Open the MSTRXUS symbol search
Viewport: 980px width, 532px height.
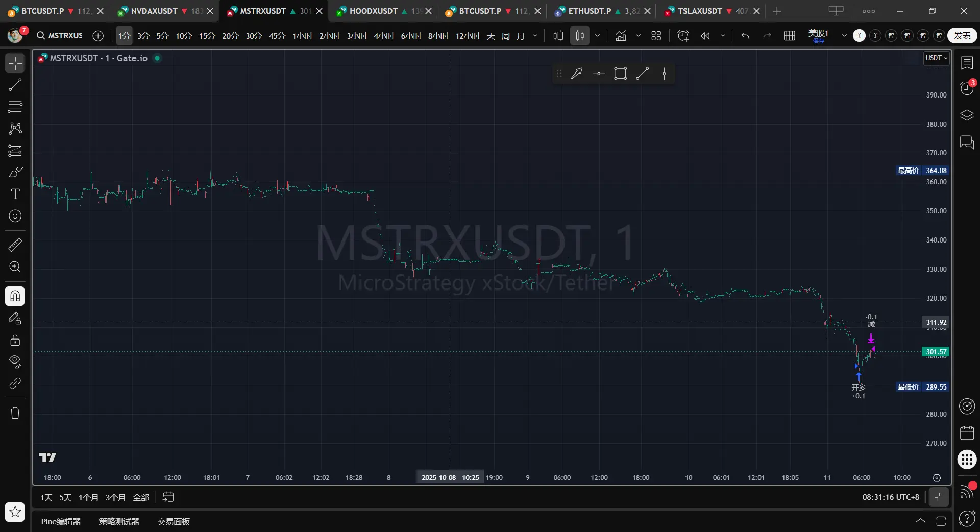(60, 36)
